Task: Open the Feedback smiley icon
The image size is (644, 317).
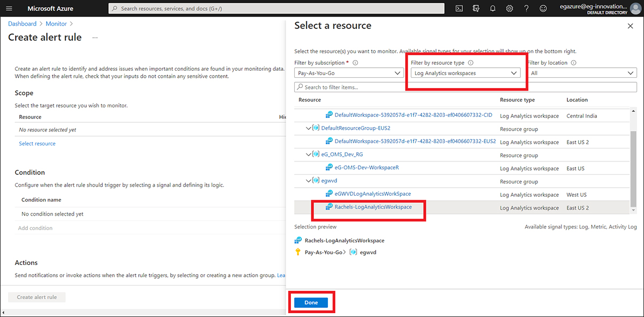Action: point(543,9)
